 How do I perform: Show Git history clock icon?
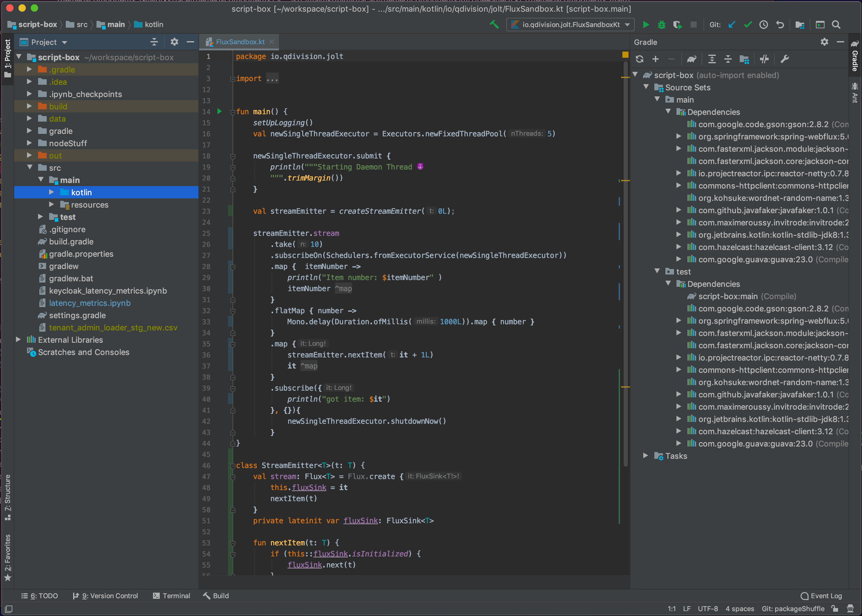763,25
